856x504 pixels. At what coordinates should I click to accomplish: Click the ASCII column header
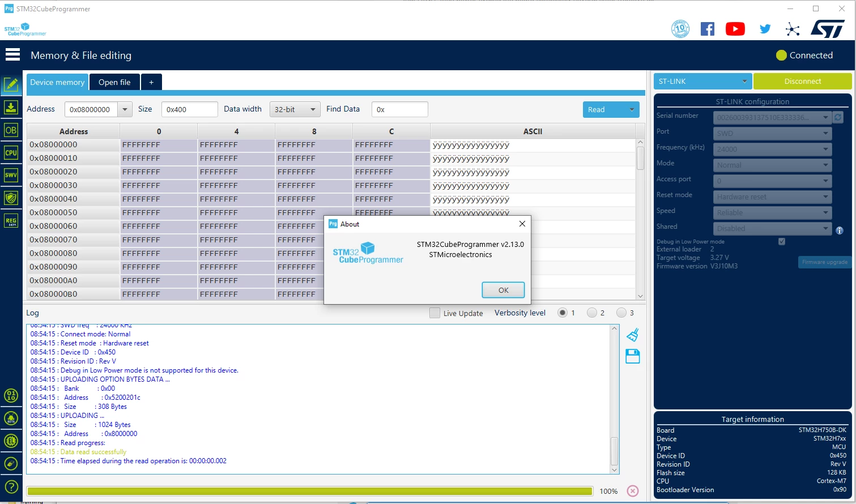point(533,131)
